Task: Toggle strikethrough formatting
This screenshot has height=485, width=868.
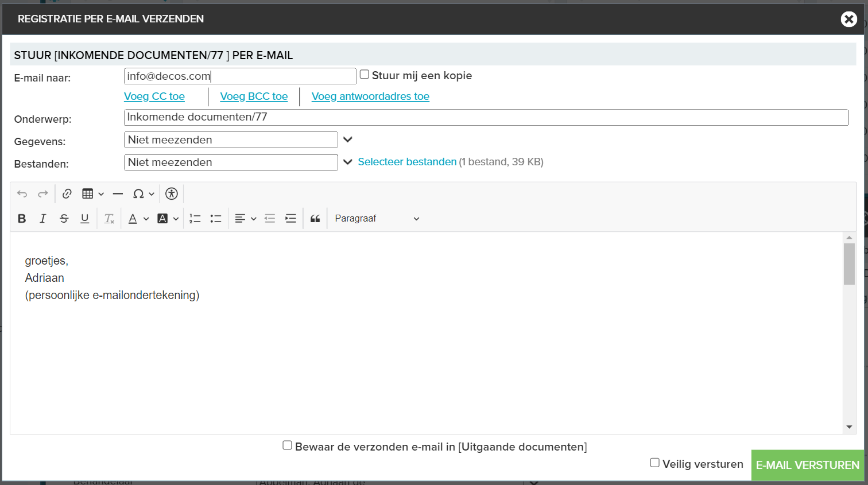Action: 64,219
